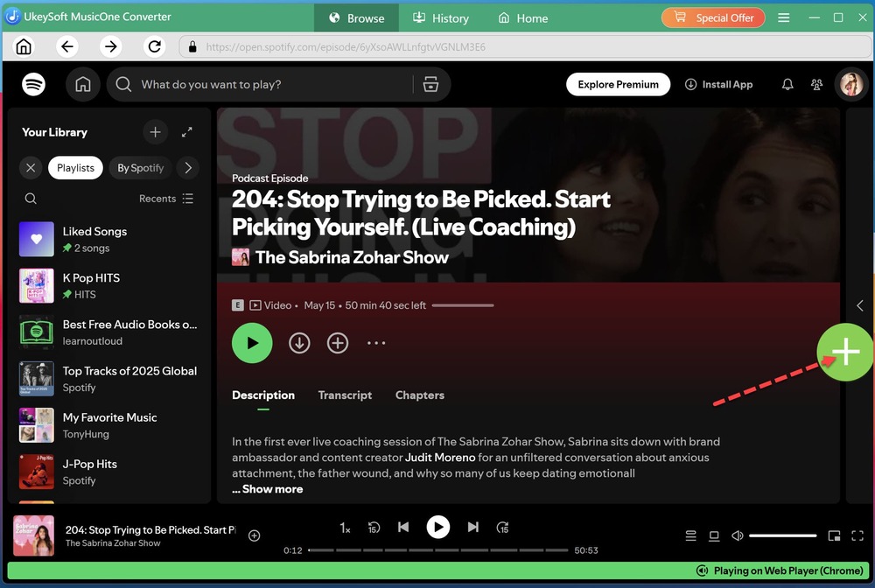Expand the right side panel chevron

click(x=860, y=305)
